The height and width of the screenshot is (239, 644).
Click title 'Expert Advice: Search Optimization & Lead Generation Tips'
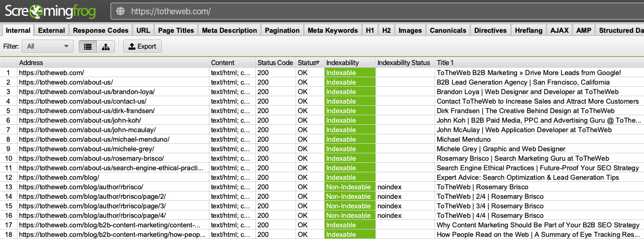coord(528,177)
